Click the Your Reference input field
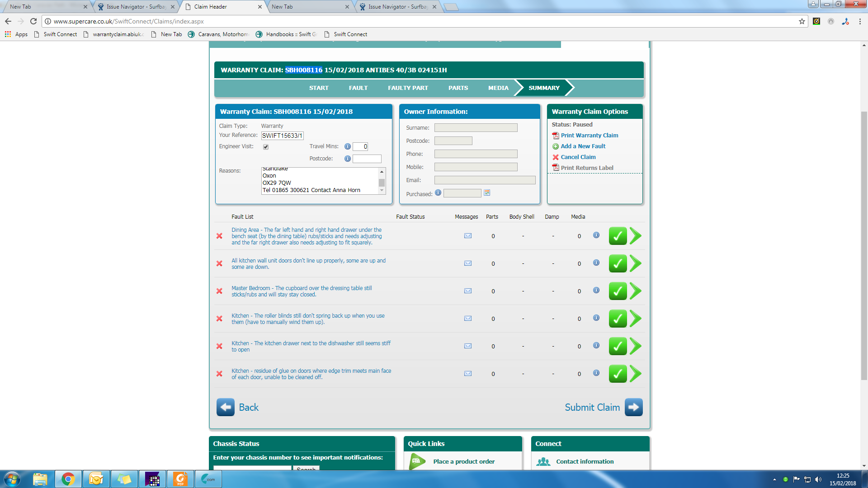The width and height of the screenshot is (868, 488). (x=282, y=136)
